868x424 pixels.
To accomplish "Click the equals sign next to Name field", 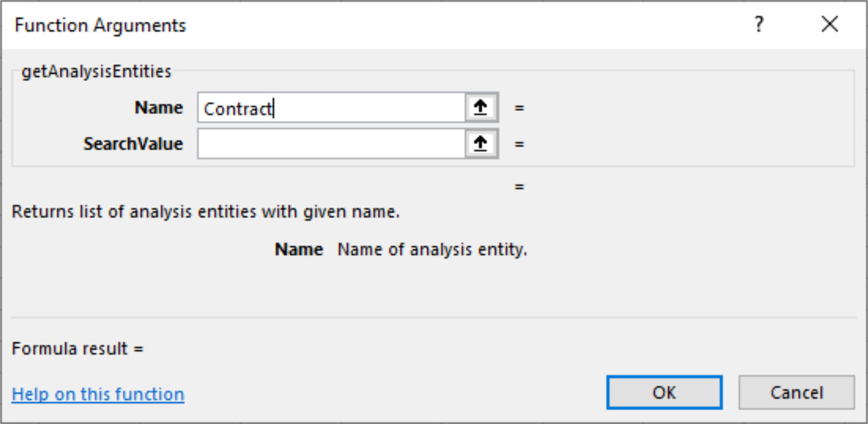I will click(x=519, y=109).
